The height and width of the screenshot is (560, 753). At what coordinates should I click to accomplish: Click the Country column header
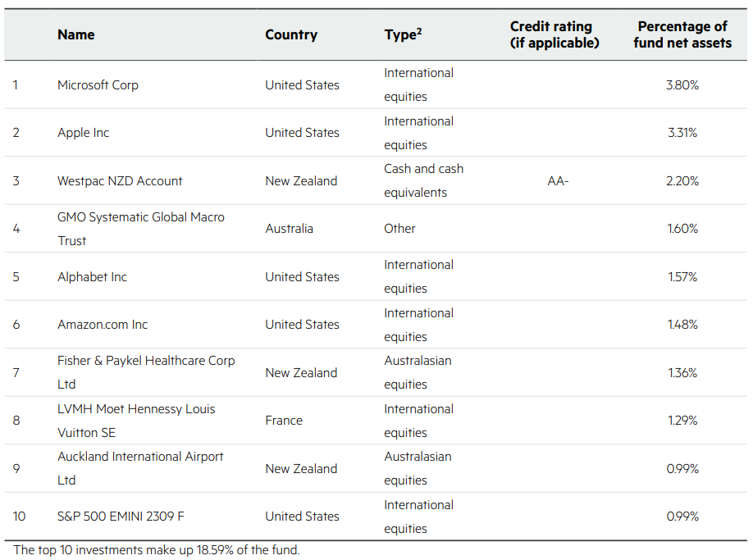tap(290, 34)
